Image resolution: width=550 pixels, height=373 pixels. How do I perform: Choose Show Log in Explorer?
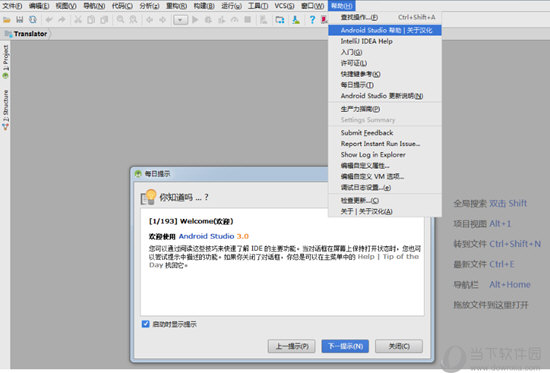click(385, 154)
